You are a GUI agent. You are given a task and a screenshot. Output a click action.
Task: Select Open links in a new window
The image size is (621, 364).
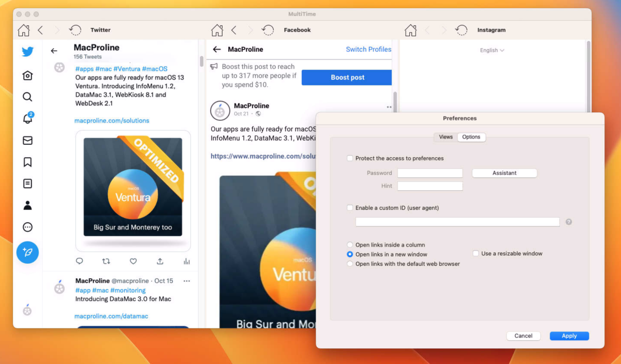(350, 254)
